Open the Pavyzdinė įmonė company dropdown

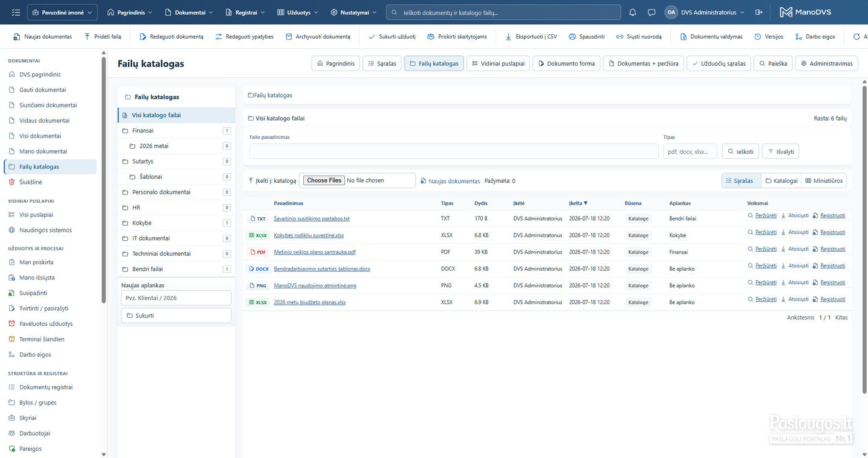click(x=62, y=12)
